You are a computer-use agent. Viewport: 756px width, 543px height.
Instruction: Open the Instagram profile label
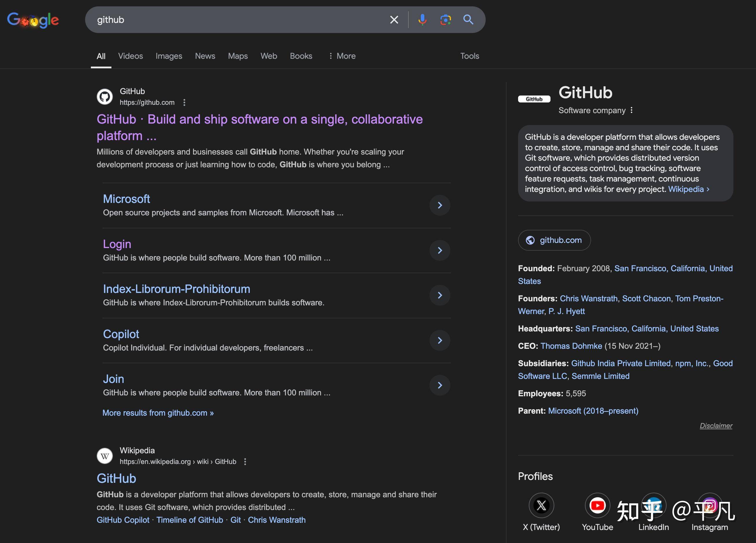[710, 527]
